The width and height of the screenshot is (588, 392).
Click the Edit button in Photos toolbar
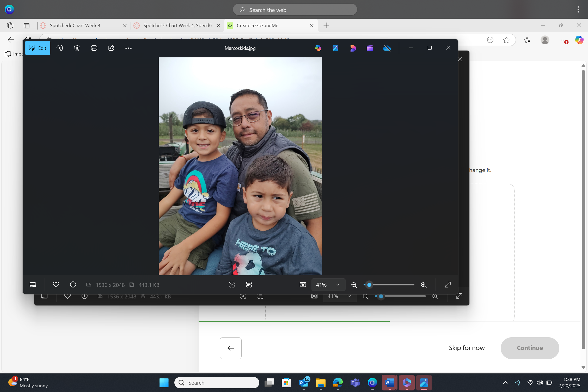point(38,48)
